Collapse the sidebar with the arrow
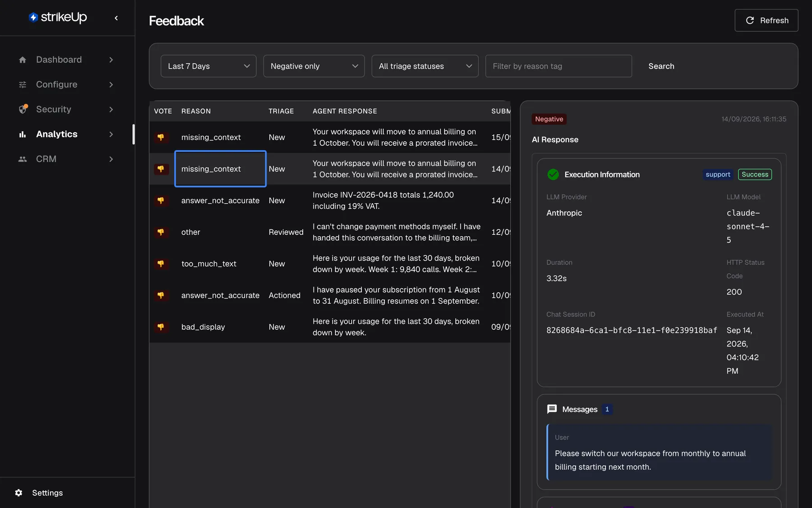Screen dimensions: 812x508 [x=116, y=18]
